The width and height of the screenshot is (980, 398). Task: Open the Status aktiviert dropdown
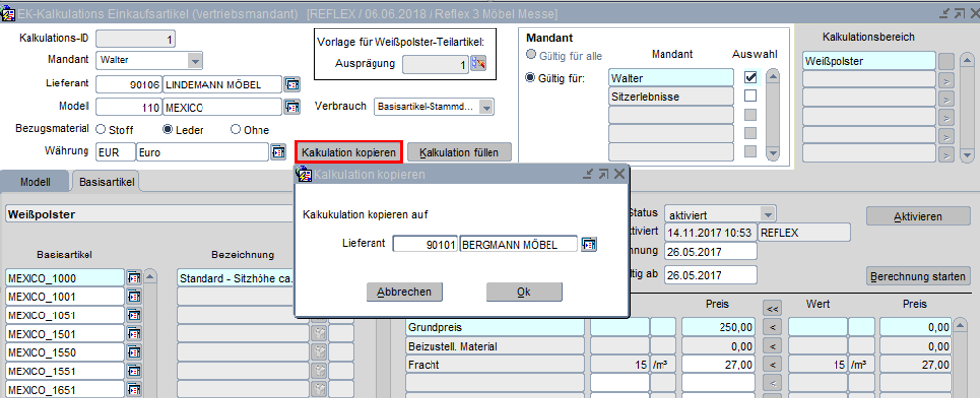coord(768,214)
